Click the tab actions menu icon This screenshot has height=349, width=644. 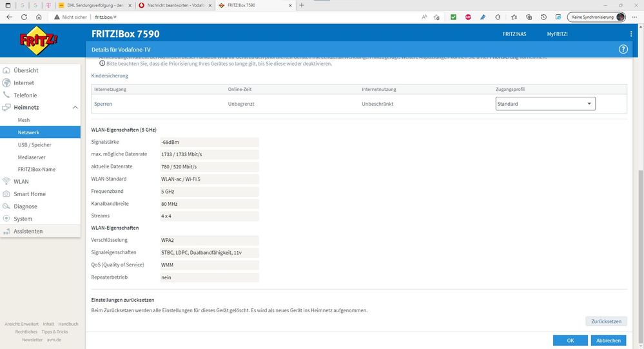(8, 5)
